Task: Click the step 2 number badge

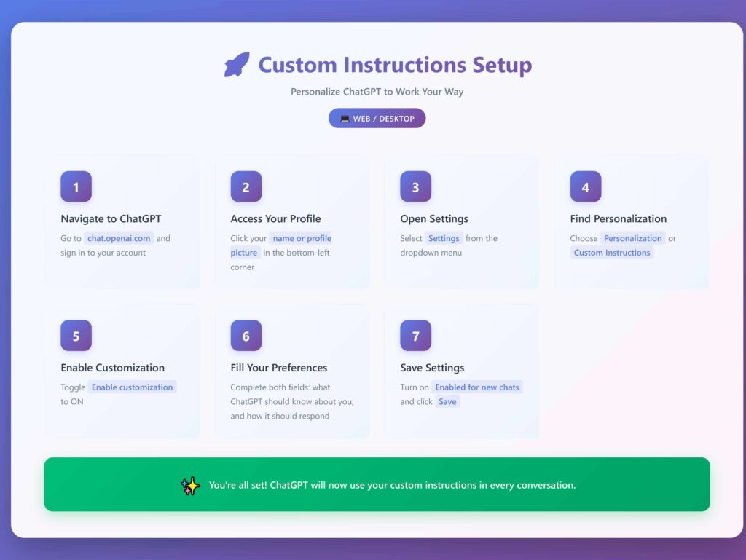Action: pyautogui.click(x=246, y=187)
